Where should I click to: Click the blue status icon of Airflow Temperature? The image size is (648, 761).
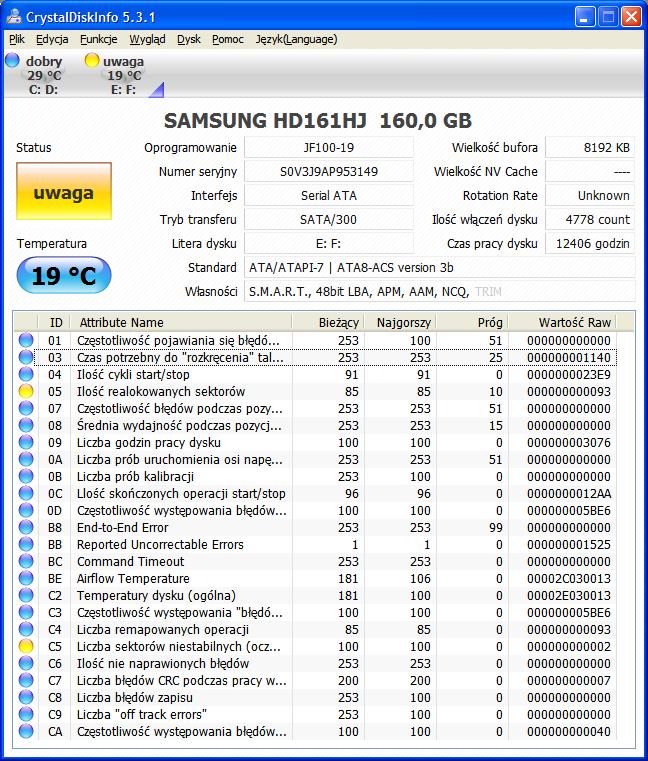[26, 578]
